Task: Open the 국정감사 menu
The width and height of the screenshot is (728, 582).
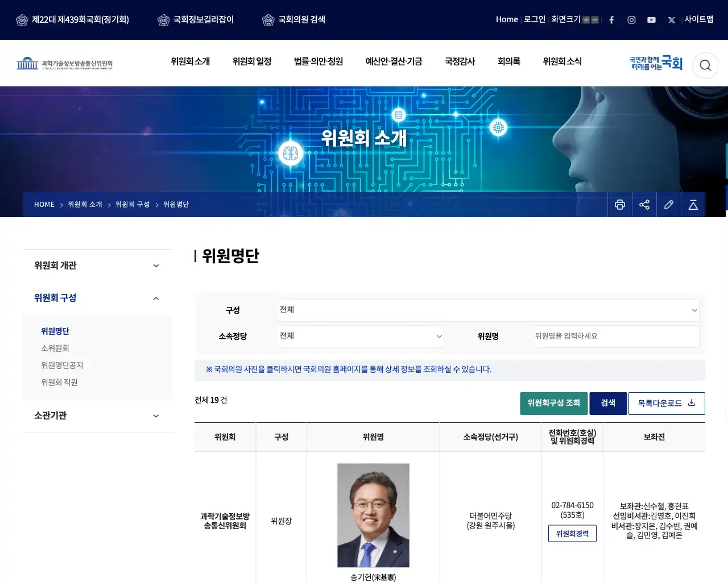Action: pos(460,61)
